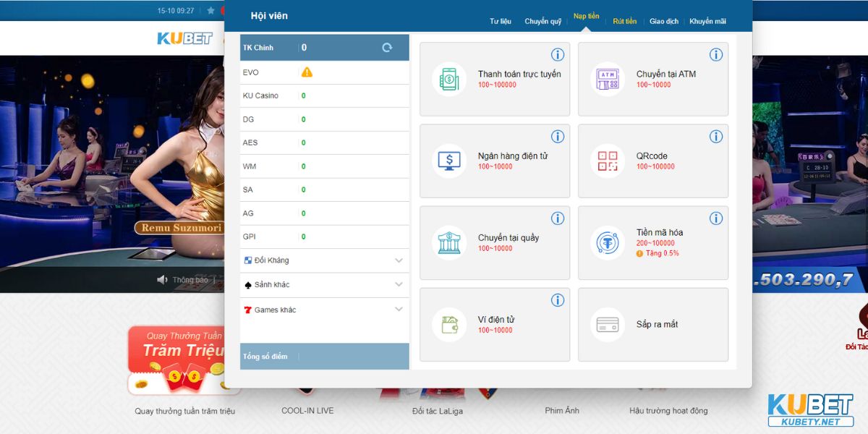Choose Thanh toán trực tuyến deposit method
868x434 pixels.
click(495, 79)
